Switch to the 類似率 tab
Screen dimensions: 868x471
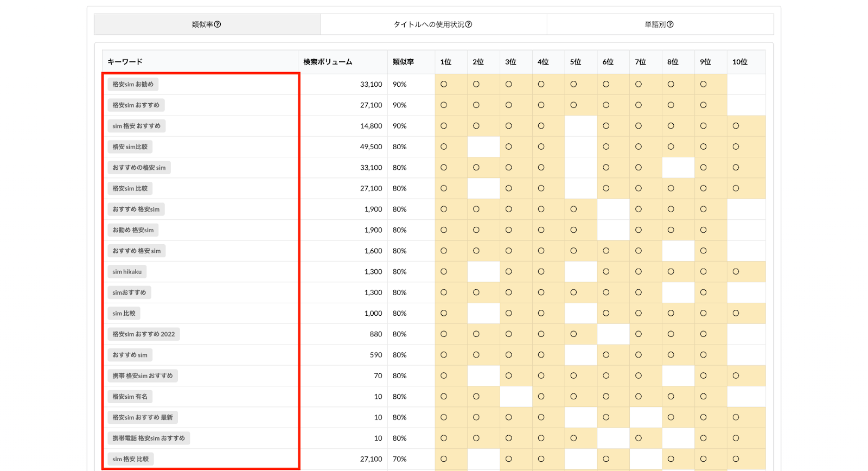point(207,24)
